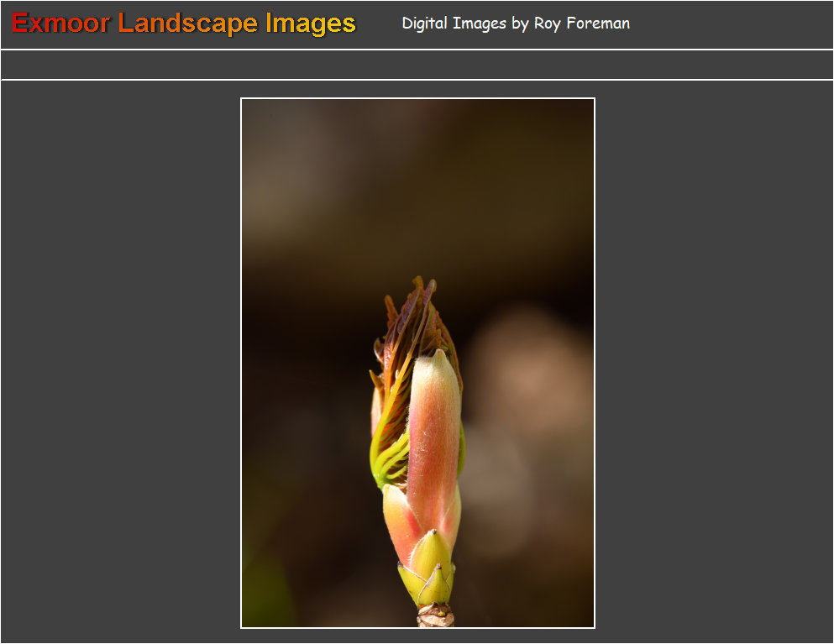
Task: Click the grey page background right of the photo
Action: (x=714, y=363)
